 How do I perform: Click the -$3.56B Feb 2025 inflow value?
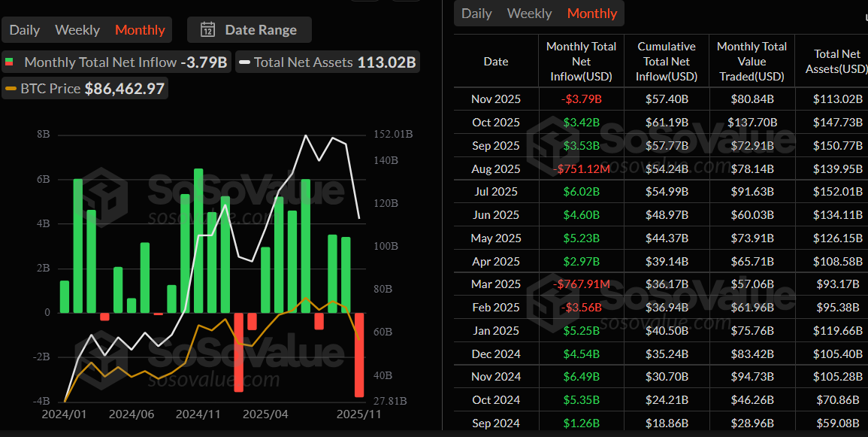[581, 308]
